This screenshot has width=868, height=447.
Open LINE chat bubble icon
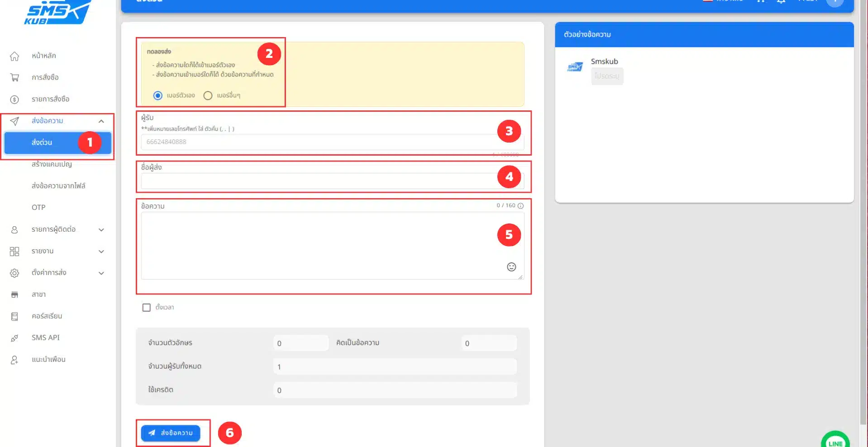pos(835,441)
